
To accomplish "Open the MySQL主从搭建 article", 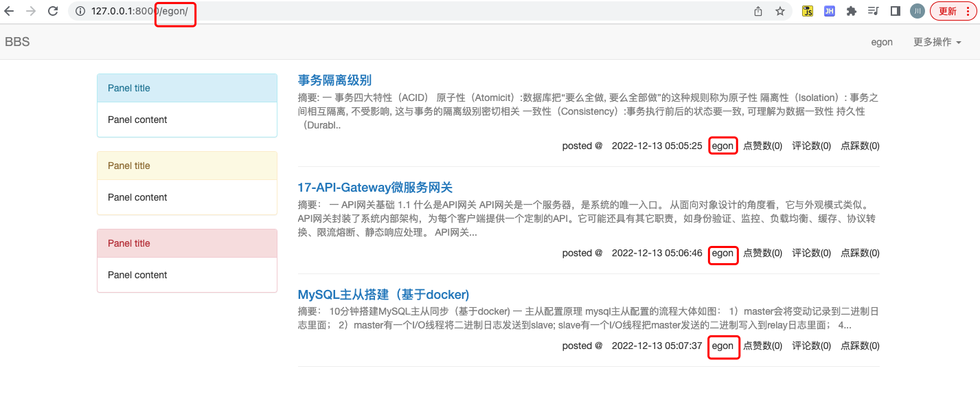I will (x=383, y=295).
